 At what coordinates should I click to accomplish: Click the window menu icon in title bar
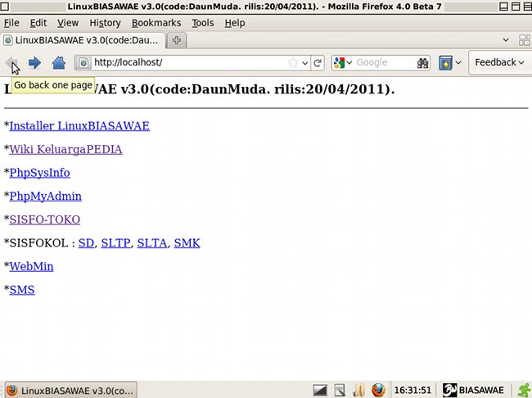pyautogui.click(x=4, y=6)
